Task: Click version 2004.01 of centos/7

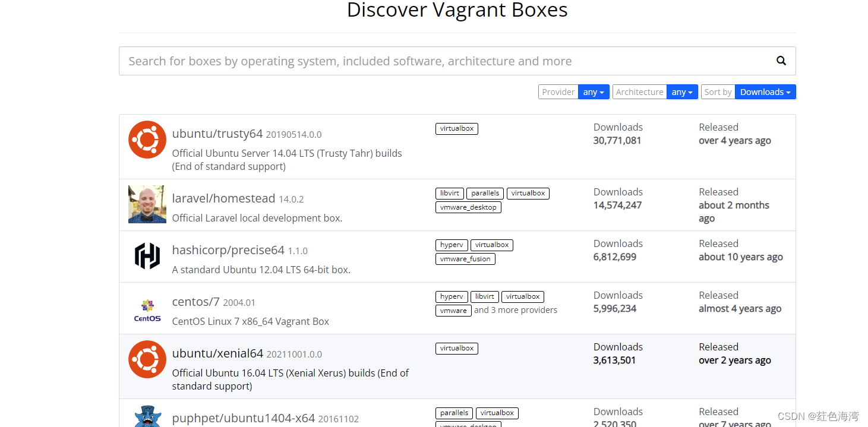Action: [x=239, y=303]
